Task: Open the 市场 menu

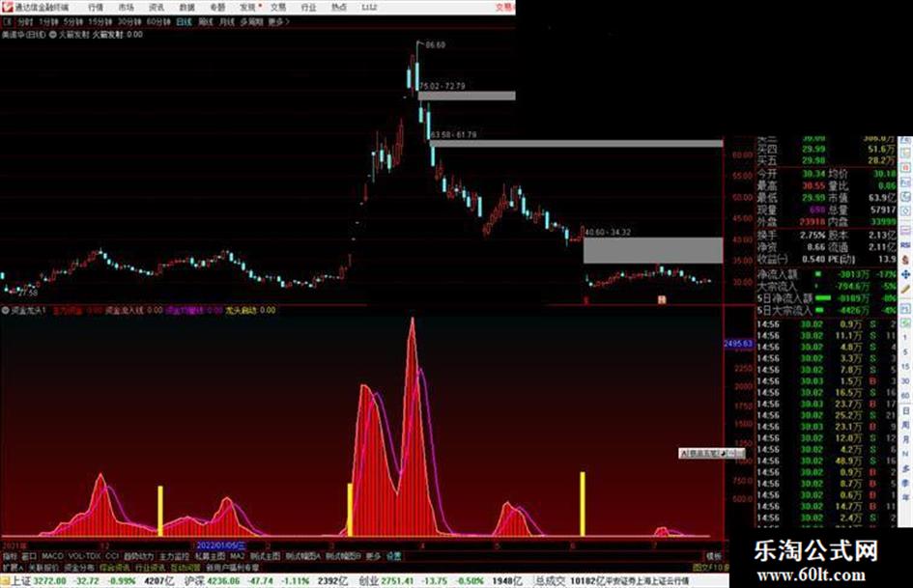Action: coord(126,8)
